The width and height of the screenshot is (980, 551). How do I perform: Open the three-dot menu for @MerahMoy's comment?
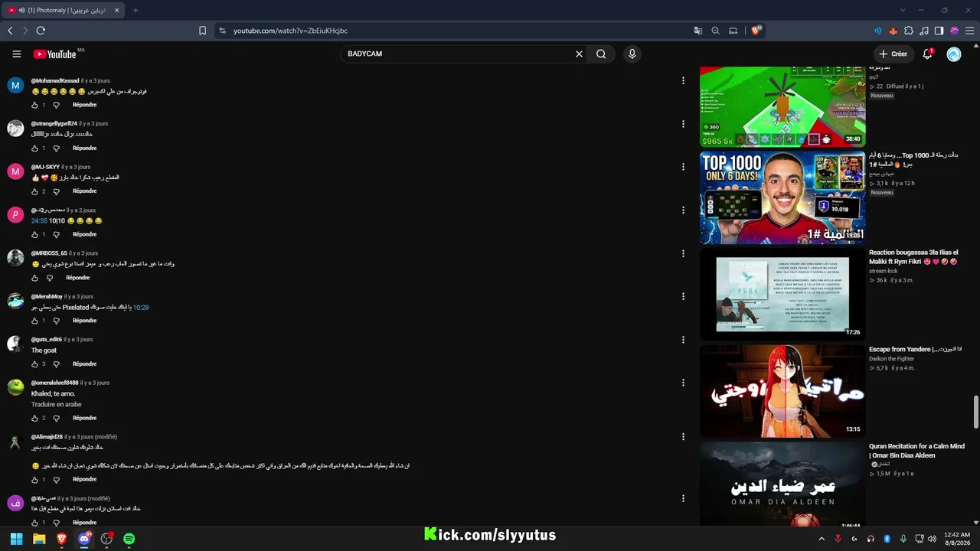point(683,297)
